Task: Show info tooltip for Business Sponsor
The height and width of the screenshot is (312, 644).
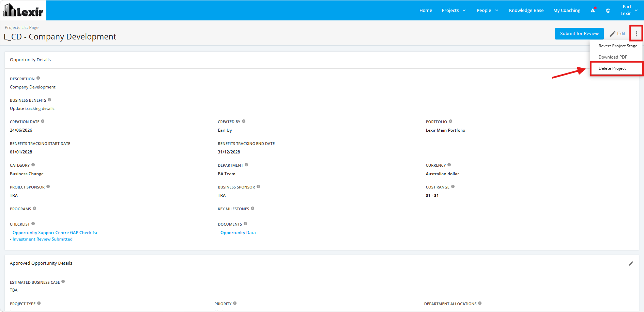Action: 258,186
